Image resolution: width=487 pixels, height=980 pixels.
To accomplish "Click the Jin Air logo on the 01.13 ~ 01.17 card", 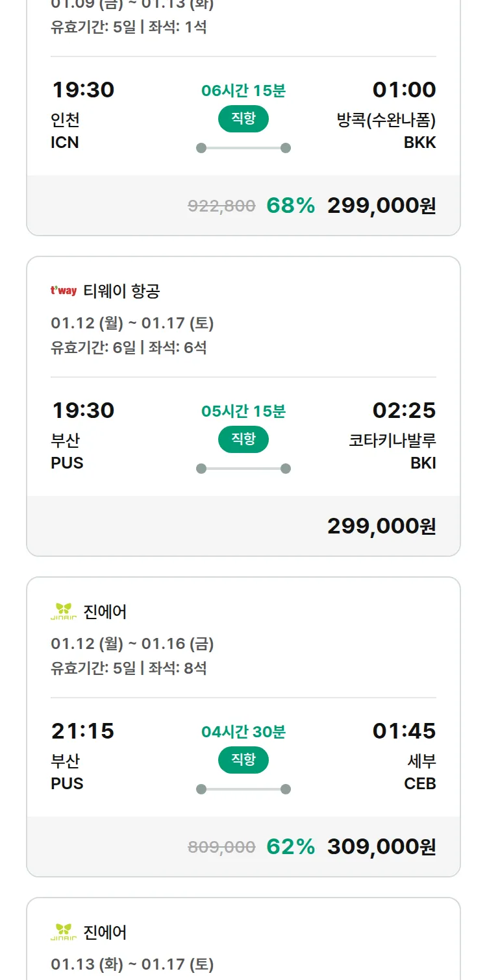I will 64,932.
